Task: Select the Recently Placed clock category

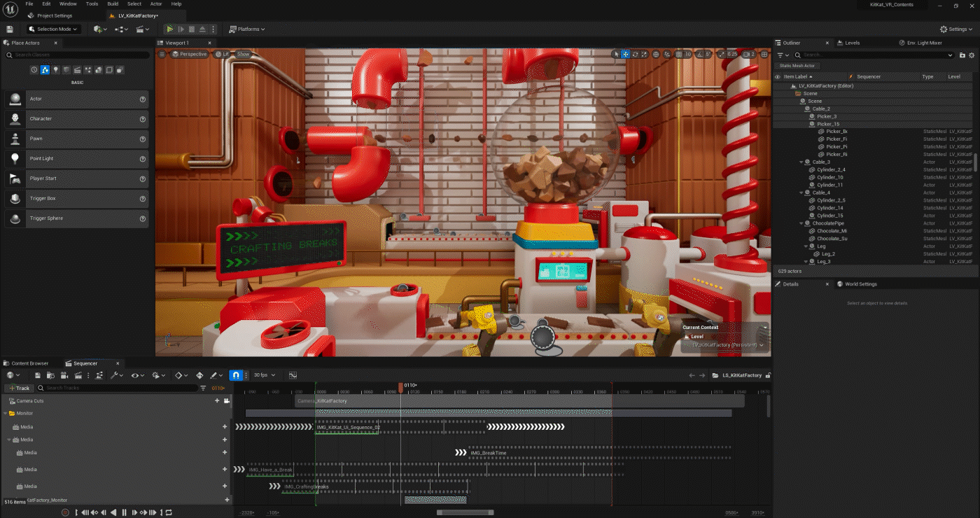Action: click(x=34, y=69)
